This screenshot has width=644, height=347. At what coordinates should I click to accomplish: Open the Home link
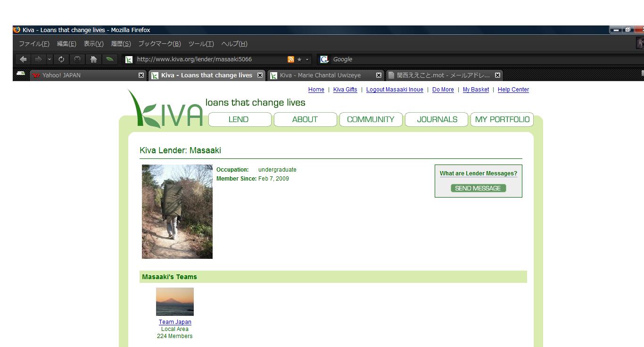[x=316, y=90]
